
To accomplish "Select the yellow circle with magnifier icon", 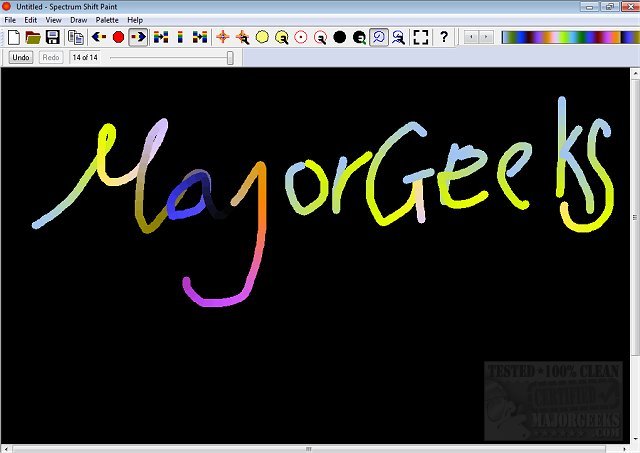I will [282, 37].
